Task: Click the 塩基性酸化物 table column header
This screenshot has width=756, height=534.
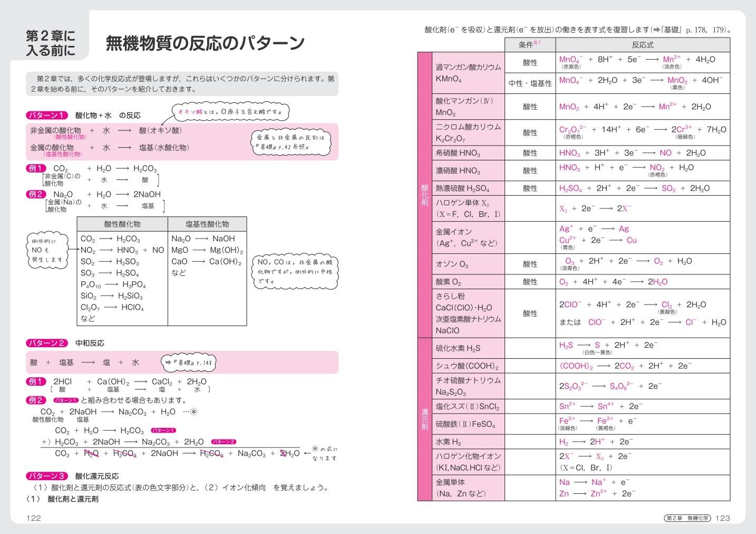Action: [x=207, y=223]
